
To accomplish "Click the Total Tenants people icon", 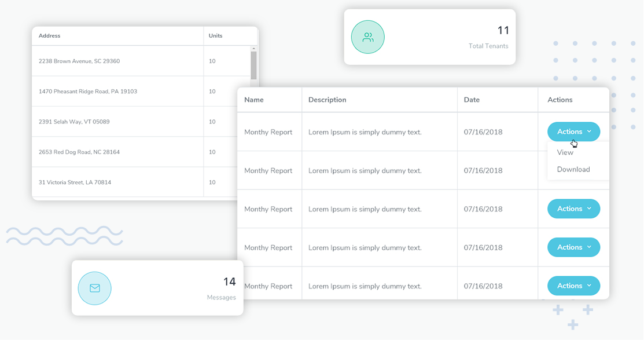I will coord(367,37).
